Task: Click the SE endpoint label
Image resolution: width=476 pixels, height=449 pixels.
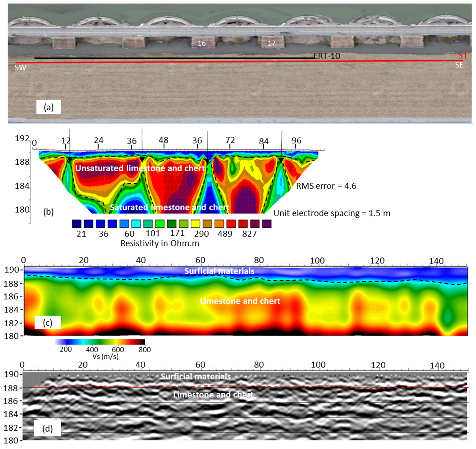Action: pos(459,65)
